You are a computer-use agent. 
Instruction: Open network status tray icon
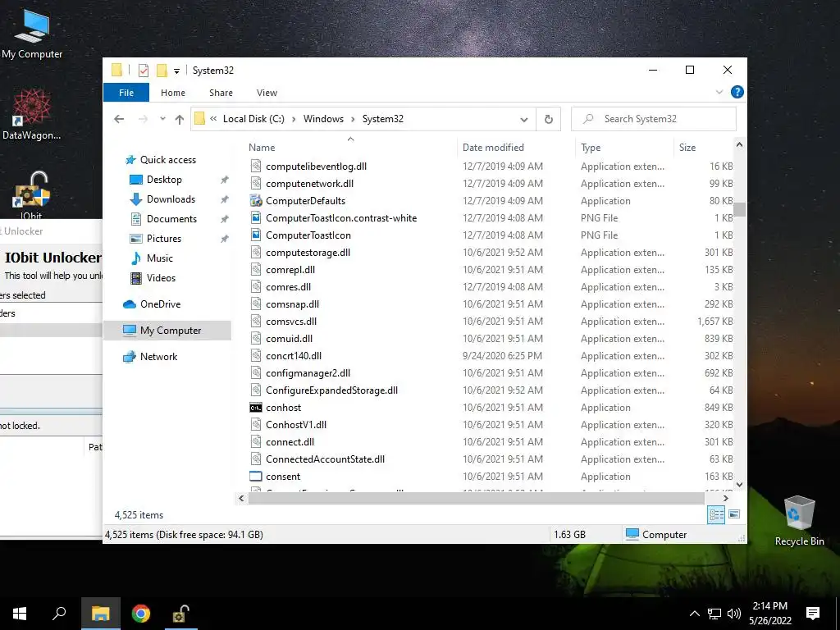pos(714,614)
